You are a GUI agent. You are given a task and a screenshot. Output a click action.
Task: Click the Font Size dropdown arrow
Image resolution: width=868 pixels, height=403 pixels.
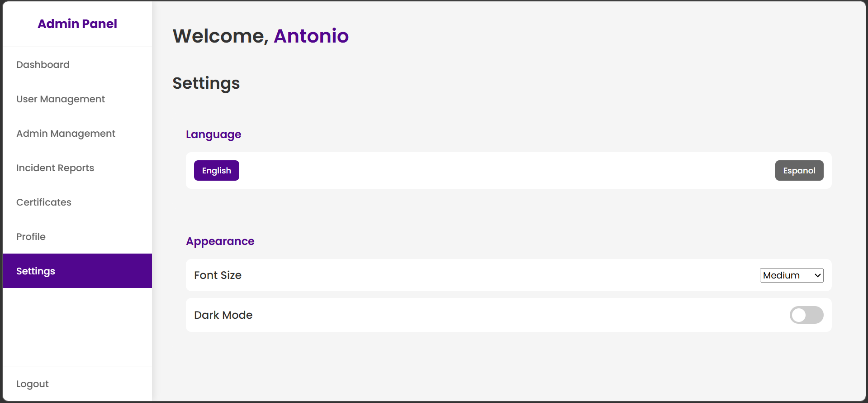point(817,275)
